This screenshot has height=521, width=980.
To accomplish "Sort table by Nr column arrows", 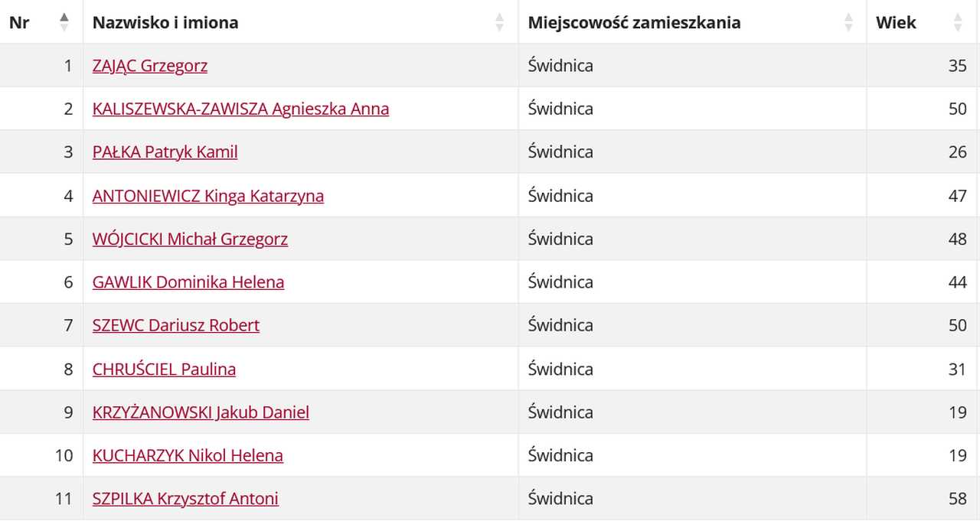I will click(x=64, y=22).
